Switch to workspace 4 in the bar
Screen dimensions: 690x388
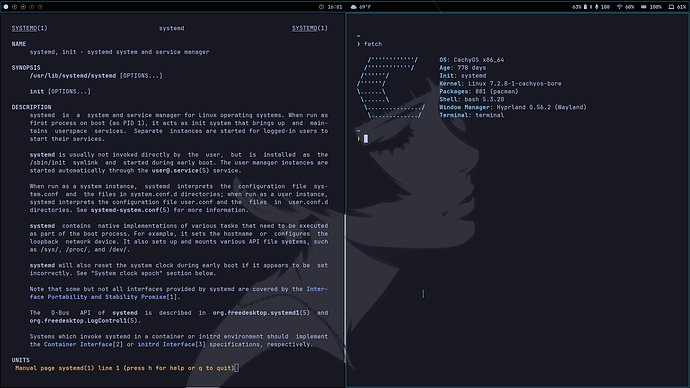tap(32, 7)
